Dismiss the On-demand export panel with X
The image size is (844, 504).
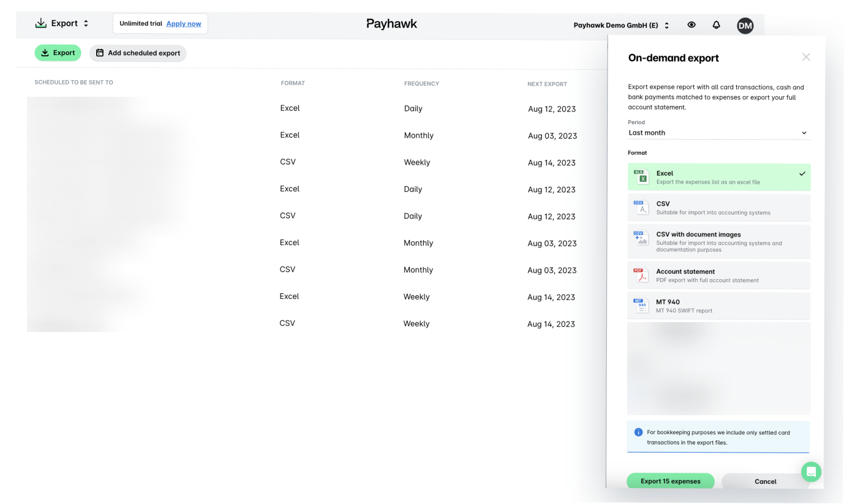[806, 56]
